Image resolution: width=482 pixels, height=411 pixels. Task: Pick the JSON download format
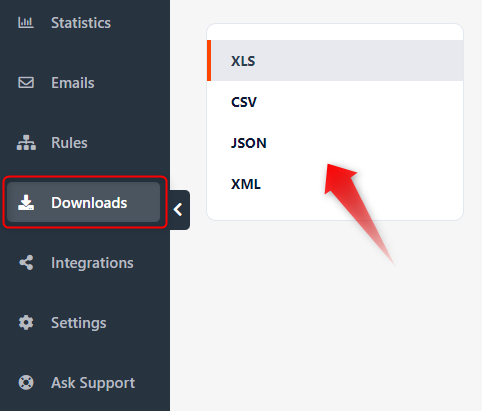(335, 143)
